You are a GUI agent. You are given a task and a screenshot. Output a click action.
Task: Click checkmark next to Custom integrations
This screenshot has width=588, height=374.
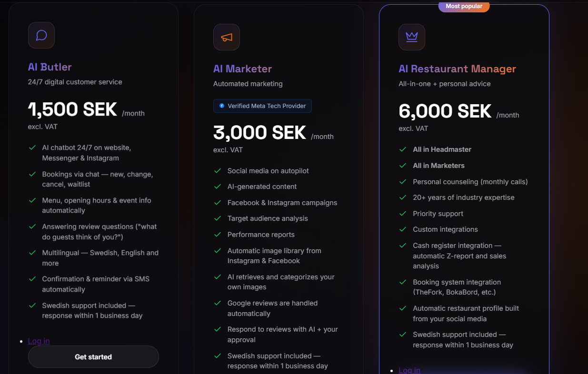coord(403,229)
